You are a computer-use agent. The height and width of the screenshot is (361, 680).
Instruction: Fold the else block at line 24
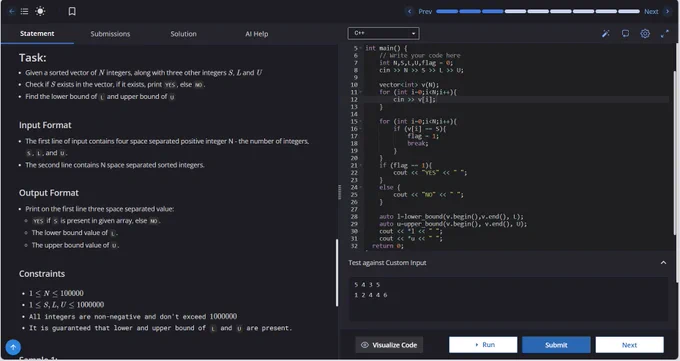click(361, 187)
